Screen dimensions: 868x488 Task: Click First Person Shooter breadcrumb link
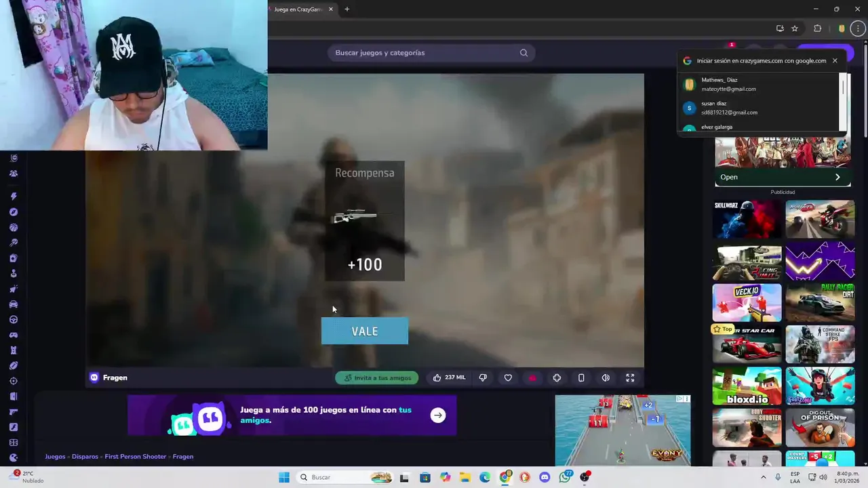point(135,457)
